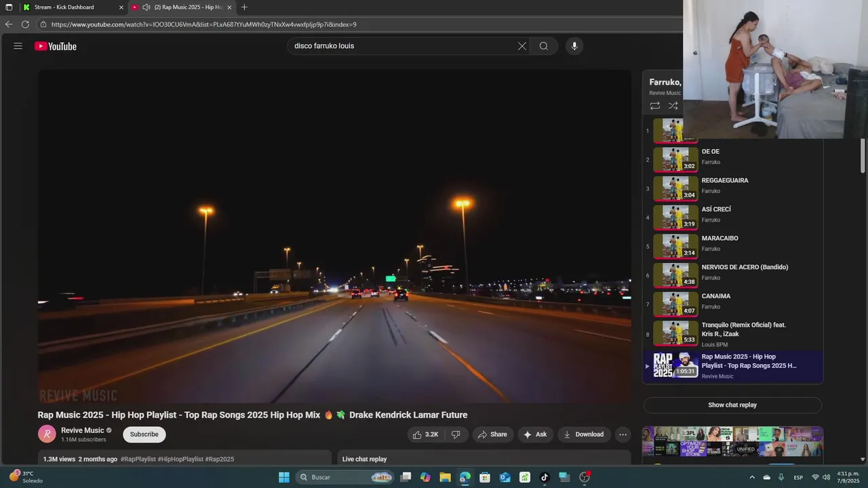Play OE OE by Farruko
868x488 pixels.
coord(732,160)
